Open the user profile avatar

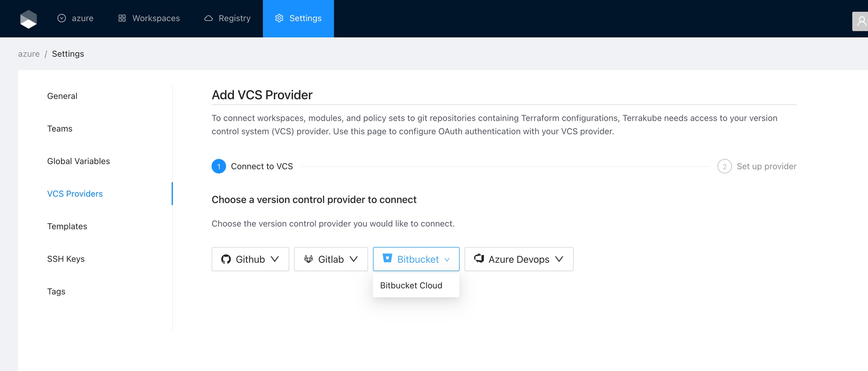860,21
